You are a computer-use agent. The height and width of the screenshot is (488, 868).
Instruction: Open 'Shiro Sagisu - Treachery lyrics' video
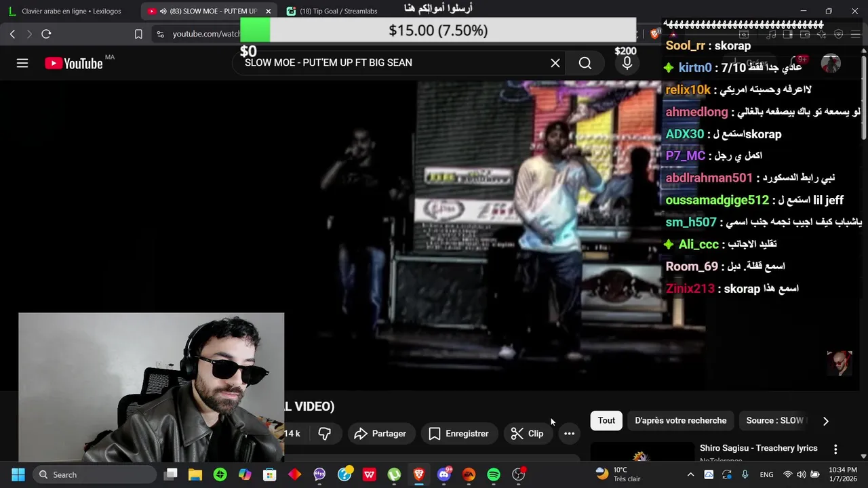click(x=758, y=448)
